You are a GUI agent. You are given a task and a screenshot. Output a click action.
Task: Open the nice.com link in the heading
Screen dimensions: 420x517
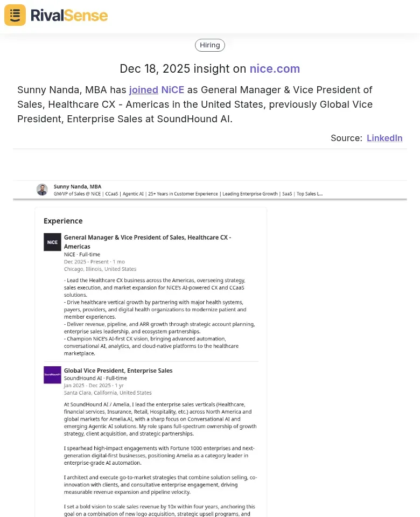pyautogui.click(x=275, y=69)
